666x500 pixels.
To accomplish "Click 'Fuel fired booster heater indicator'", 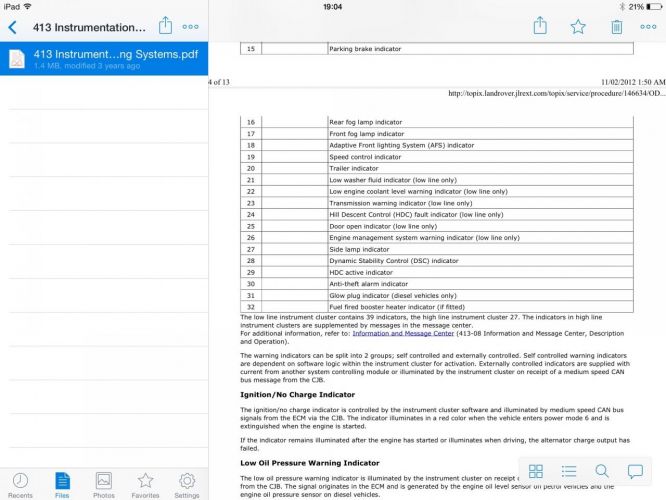I will pos(397,307).
